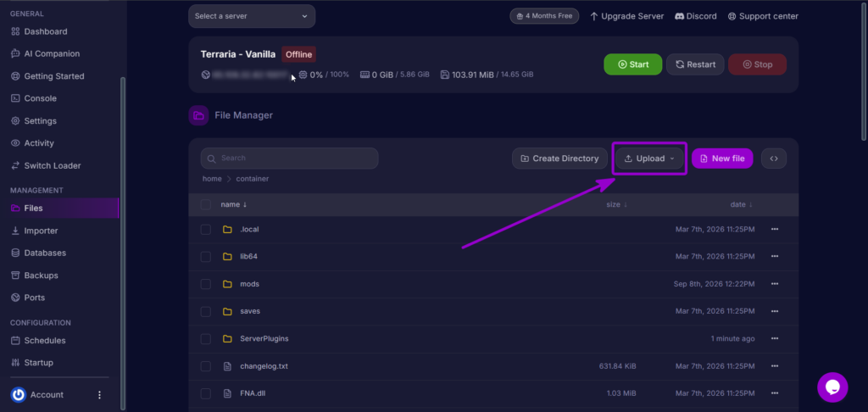Open options menu for ServerPlugins row
The height and width of the screenshot is (412, 868).
pos(775,338)
